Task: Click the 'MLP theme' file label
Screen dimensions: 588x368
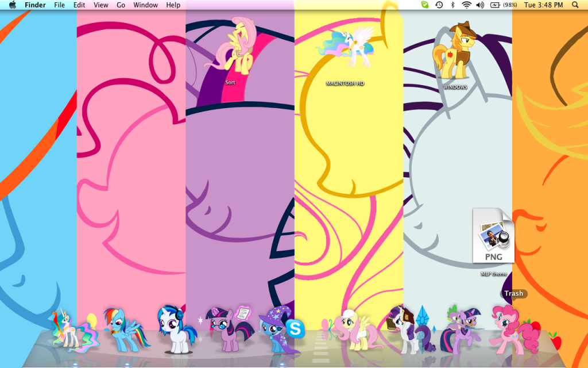Action: click(493, 274)
